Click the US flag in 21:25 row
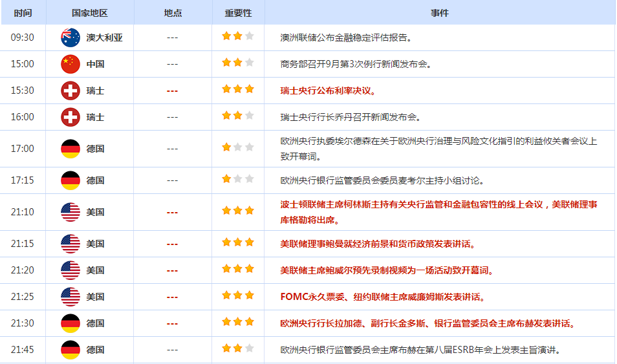This screenshot has width=617, height=364. point(70,297)
